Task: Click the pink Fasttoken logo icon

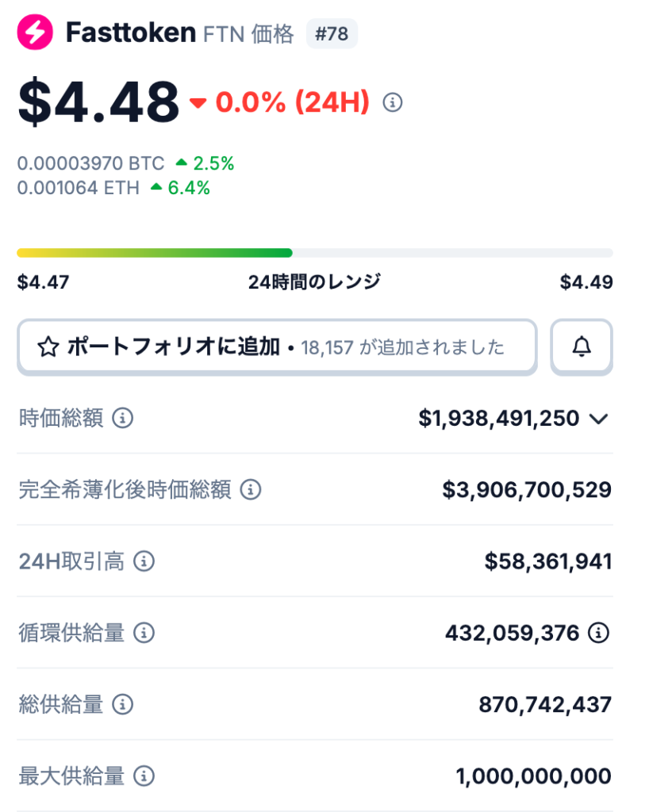Action: click(35, 33)
